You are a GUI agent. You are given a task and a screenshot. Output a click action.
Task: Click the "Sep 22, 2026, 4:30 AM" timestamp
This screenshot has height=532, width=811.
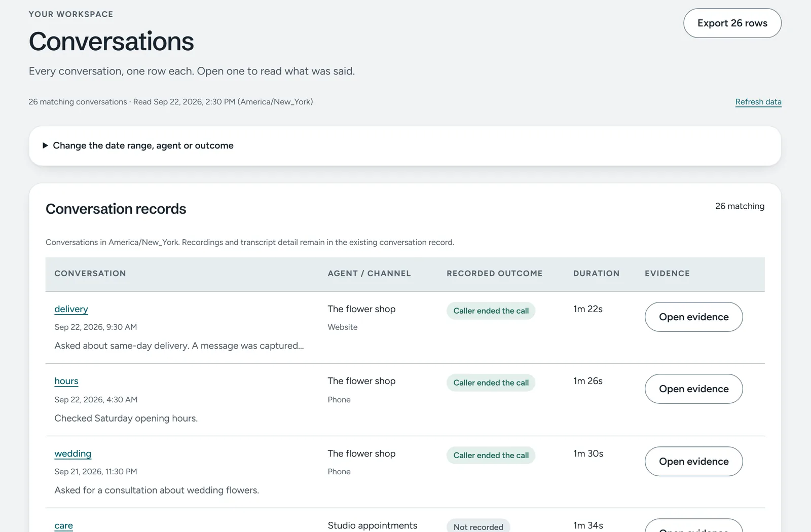click(96, 400)
